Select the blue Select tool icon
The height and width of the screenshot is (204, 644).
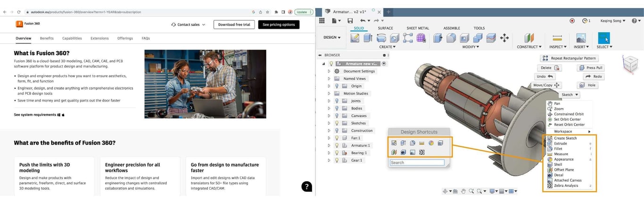pyautogui.click(x=603, y=38)
